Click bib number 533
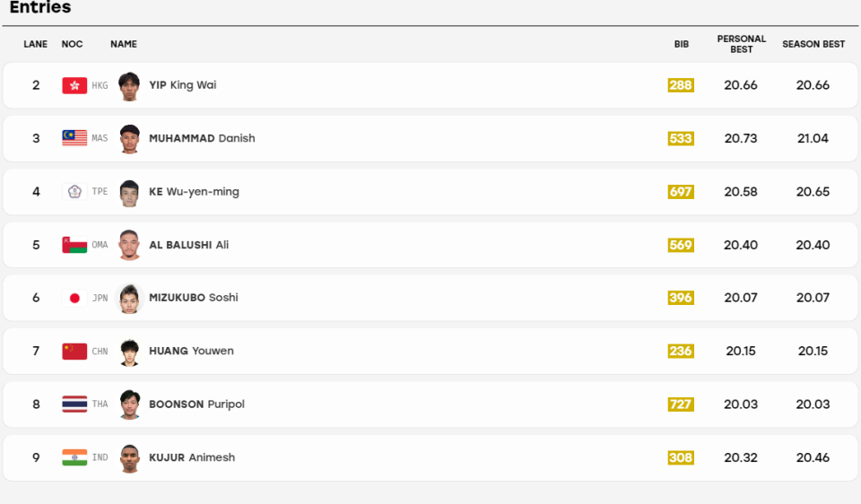The height and width of the screenshot is (504, 861). (681, 138)
